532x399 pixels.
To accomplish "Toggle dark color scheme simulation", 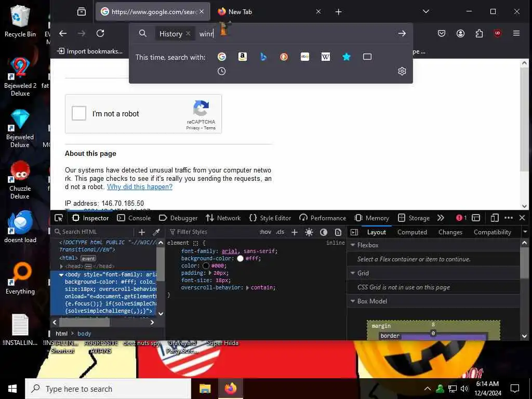I will tap(324, 232).
